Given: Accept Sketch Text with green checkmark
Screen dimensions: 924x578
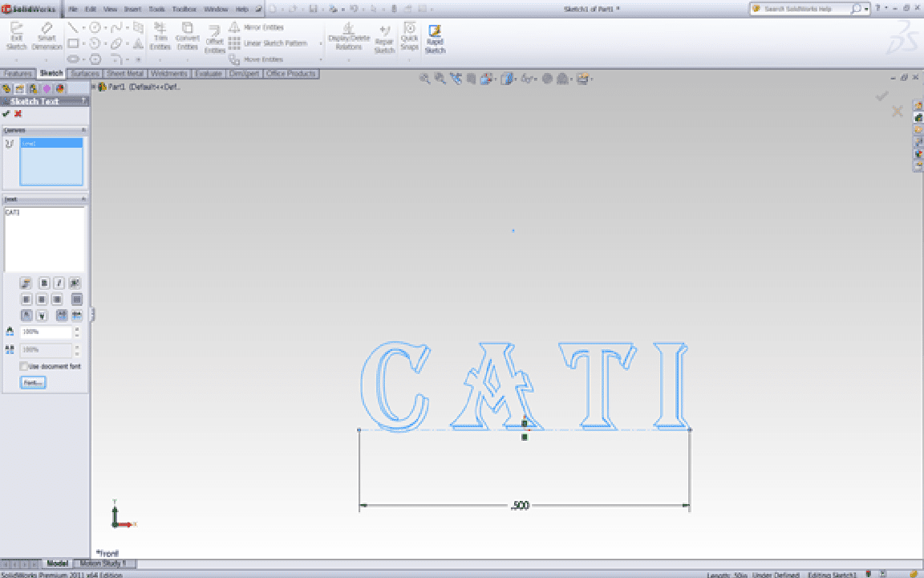Looking at the screenshot, I should point(6,114).
